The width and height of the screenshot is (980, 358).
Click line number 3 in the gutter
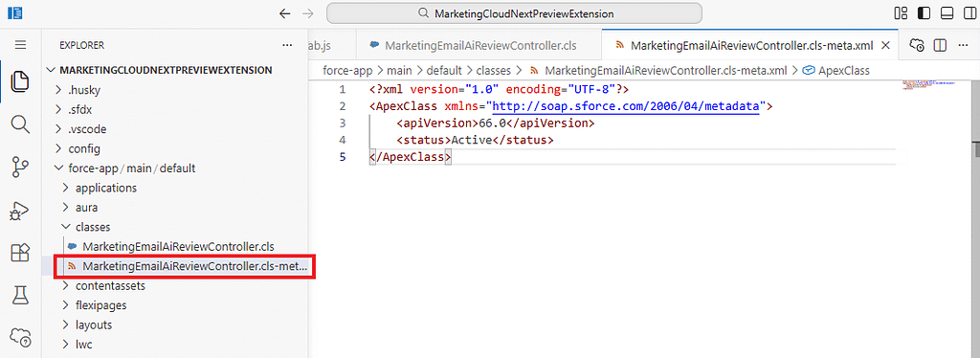(342, 123)
